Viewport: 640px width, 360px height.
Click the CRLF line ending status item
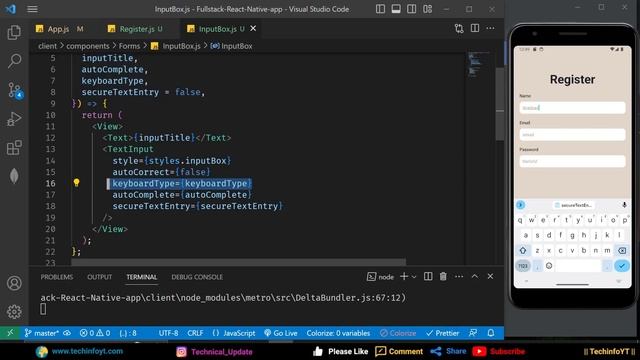coord(195,333)
